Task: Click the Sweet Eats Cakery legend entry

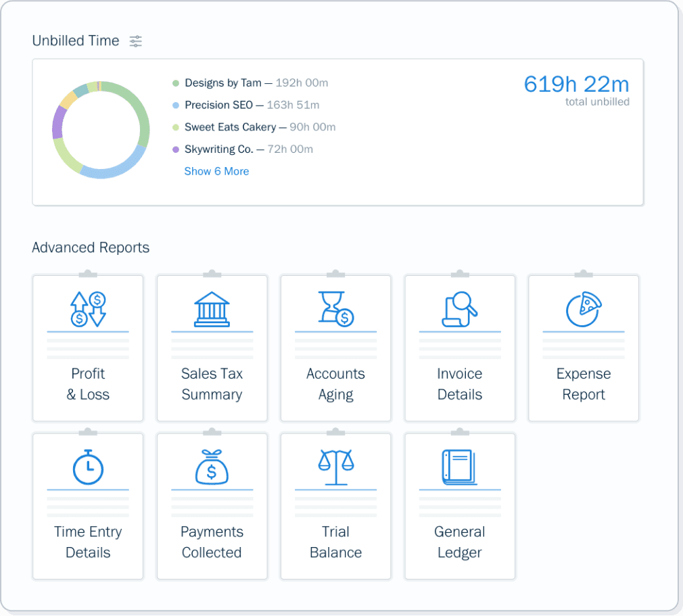Action: pos(230,127)
